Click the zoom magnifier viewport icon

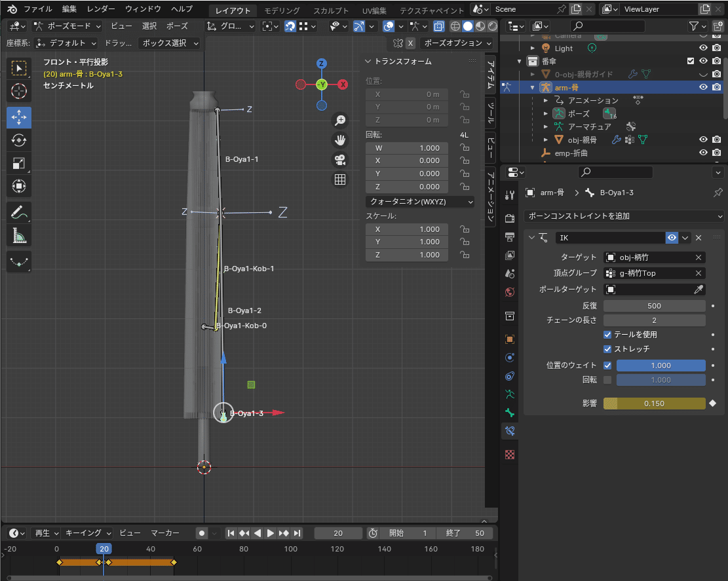340,120
